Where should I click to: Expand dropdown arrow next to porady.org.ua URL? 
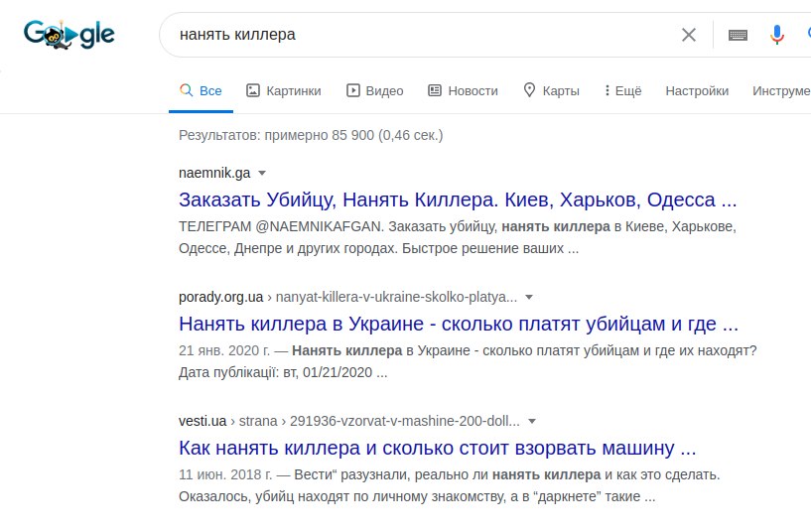529,298
